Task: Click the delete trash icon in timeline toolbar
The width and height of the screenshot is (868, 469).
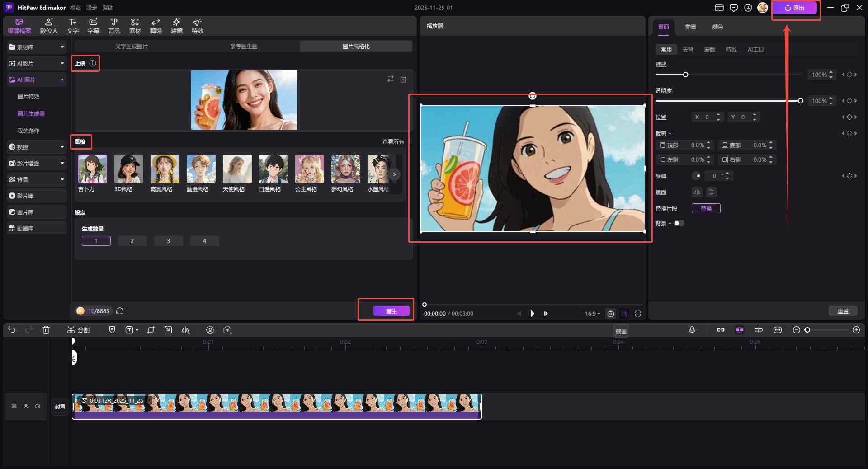Action: [46, 330]
